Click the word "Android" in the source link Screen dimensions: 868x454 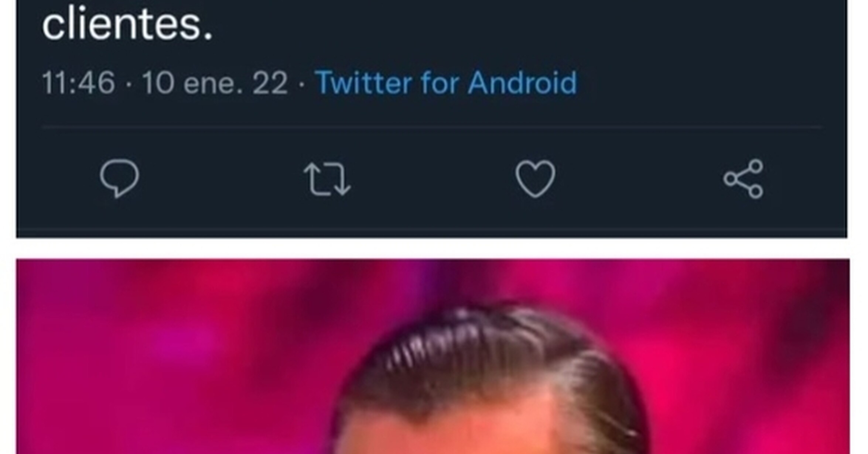click(522, 83)
